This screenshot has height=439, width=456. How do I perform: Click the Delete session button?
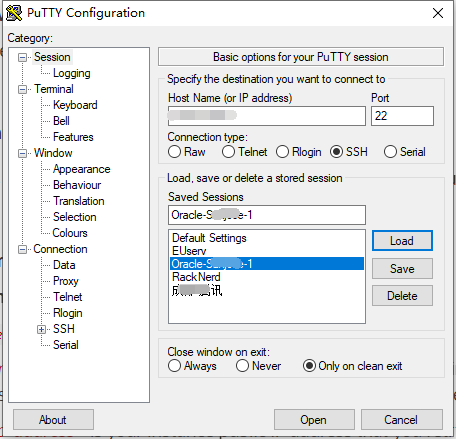(402, 296)
